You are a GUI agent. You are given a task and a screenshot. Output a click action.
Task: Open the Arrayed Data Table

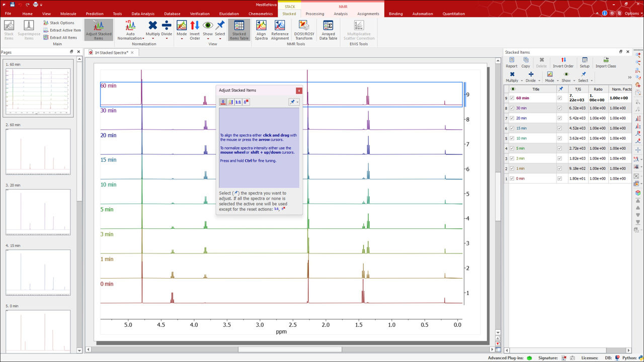pyautogui.click(x=328, y=30)
